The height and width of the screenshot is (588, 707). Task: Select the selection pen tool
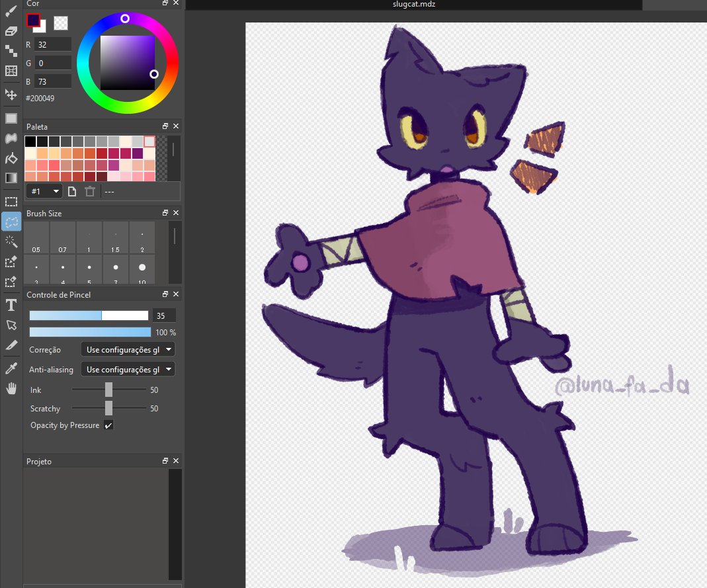pyautogui.click(x=11, y=261)
